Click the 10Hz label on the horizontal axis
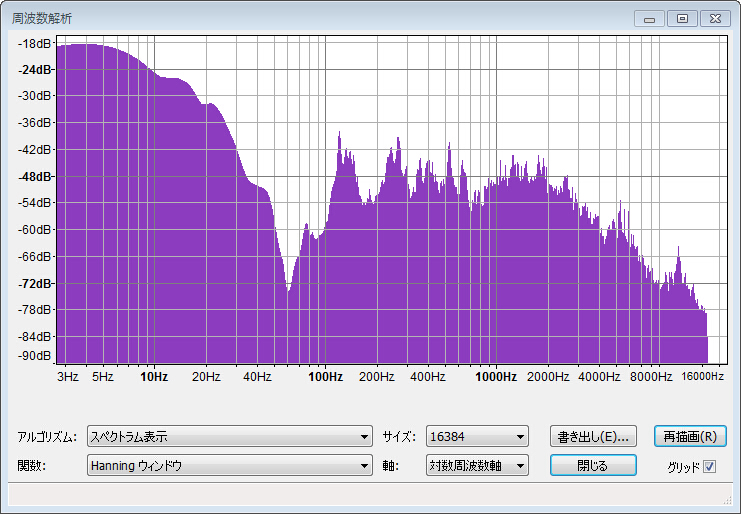Image resolution: width=741 pixels, height=514 pixels. pyautogui.click(x=154, y=377)
